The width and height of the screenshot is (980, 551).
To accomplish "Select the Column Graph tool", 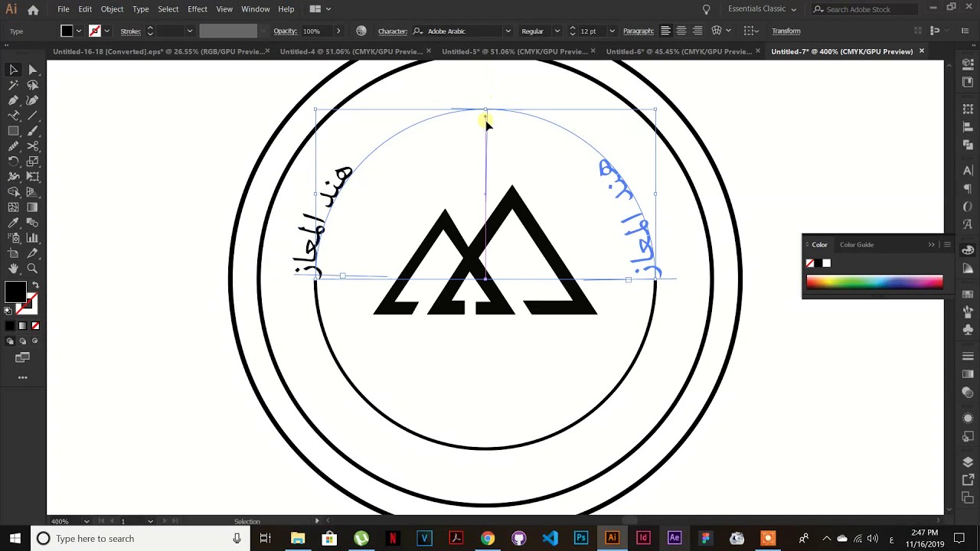I will 32,238.
